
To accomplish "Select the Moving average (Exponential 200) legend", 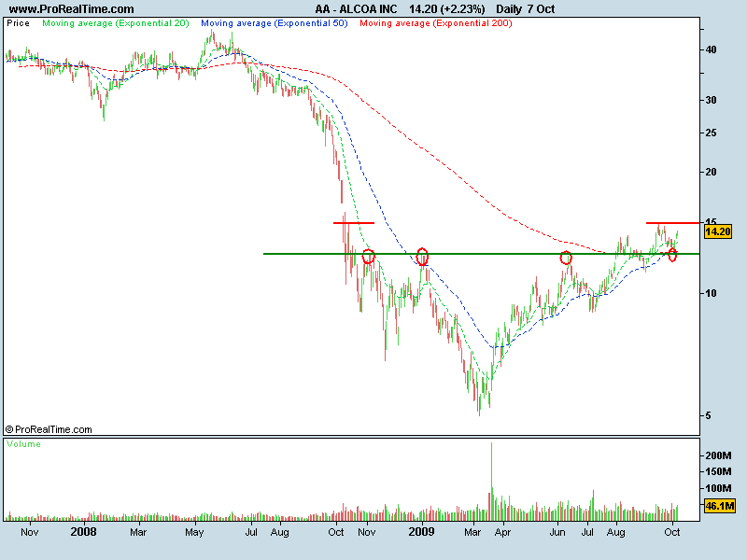I will click(x=436, y=23).
